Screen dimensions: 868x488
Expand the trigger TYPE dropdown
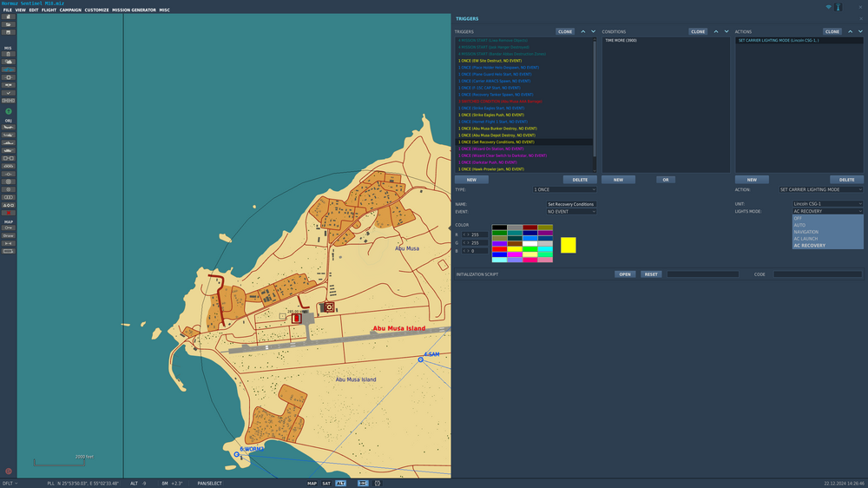564,189
